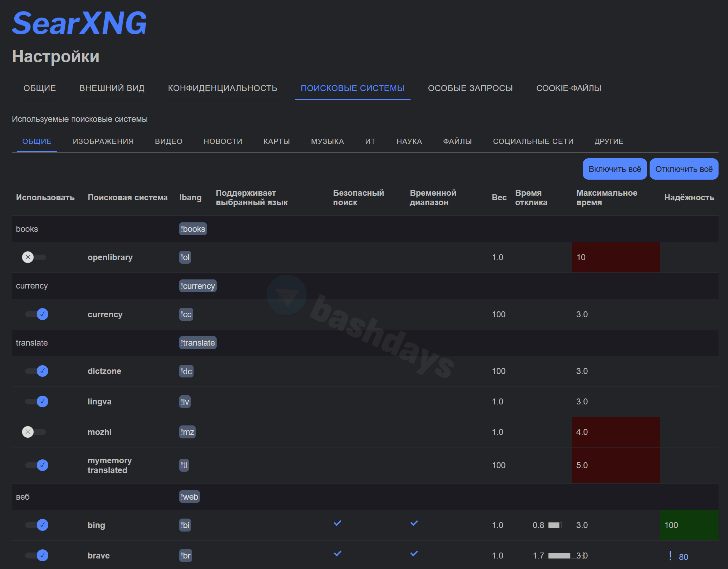Click the !books bang badge
Image resolution: width=728 pixels, height=569 pixels.
click(192, 229)
